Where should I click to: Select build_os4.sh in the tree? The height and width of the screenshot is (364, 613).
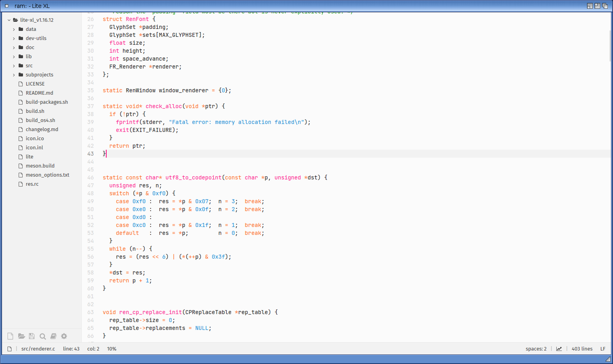pos(40,120)
